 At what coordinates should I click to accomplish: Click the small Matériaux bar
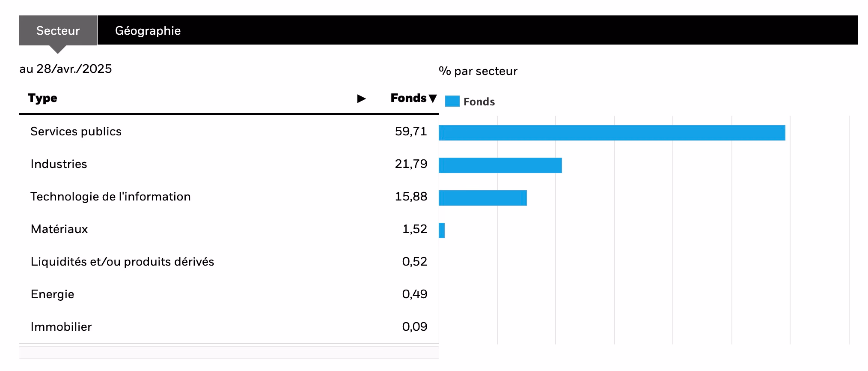click(442, 230)
